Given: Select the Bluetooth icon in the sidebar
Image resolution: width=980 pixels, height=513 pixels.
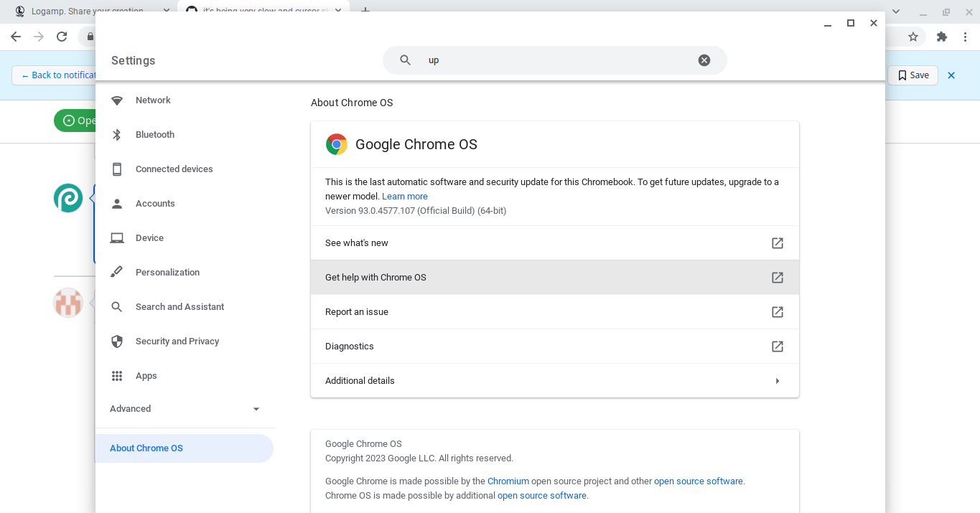Looking at the screenshot, I should click(x=116, y=134).
